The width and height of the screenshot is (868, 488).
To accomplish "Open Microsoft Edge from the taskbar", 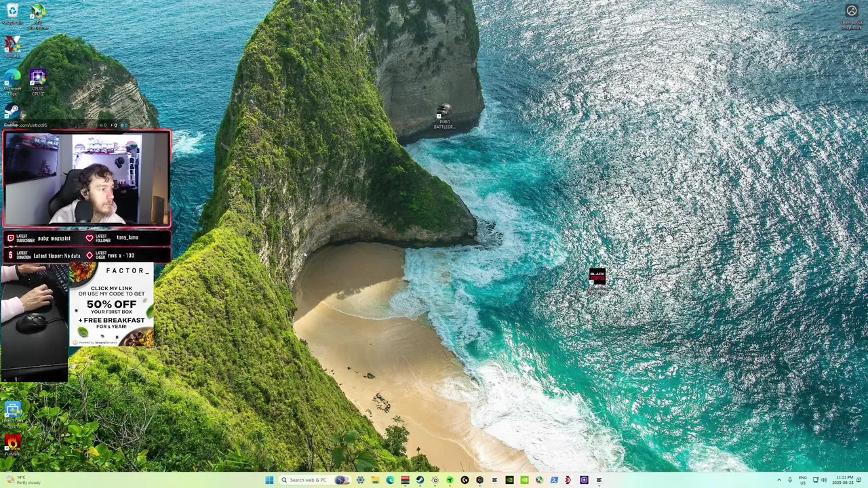I will [x=390, y=480].
